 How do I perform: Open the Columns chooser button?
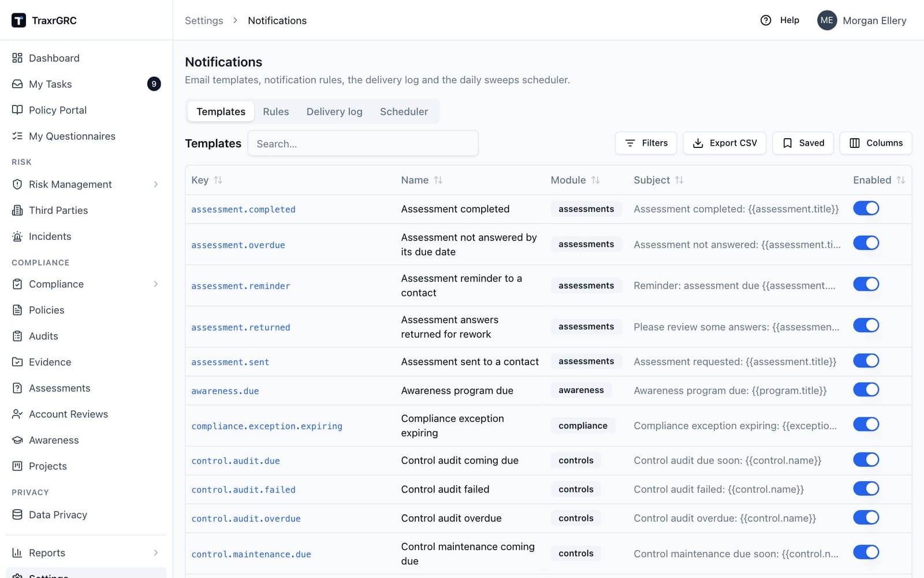click(x=875, y=143)
